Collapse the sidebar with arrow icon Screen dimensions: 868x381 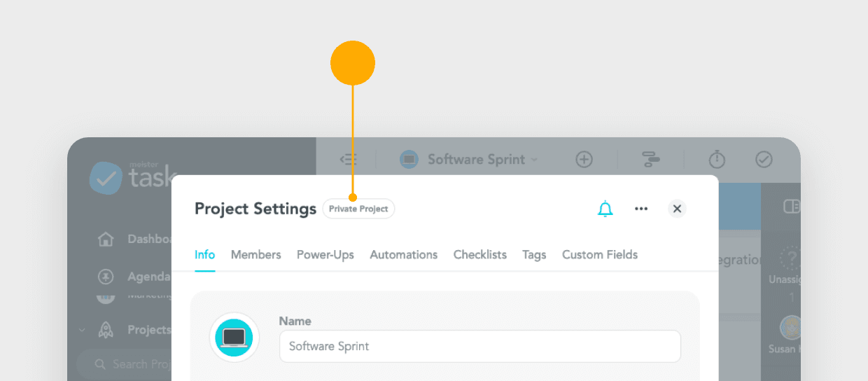(348, 160)
